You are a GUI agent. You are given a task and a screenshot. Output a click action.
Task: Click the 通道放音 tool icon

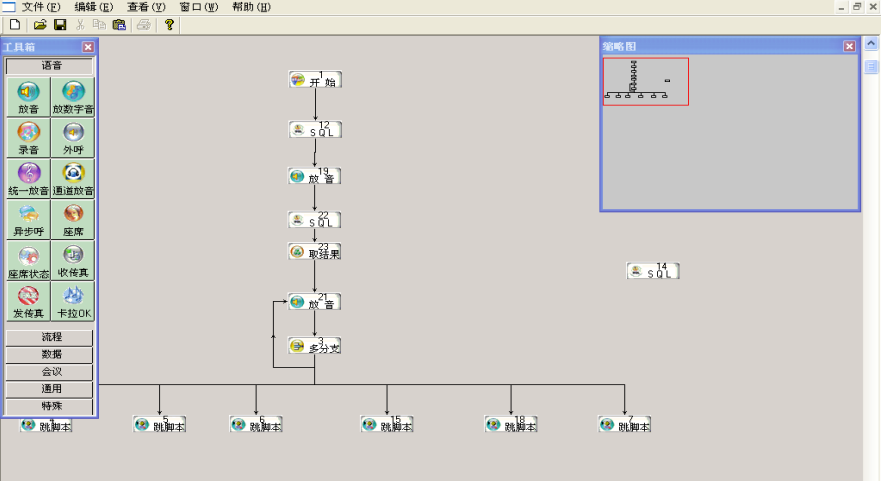(73, 179)
